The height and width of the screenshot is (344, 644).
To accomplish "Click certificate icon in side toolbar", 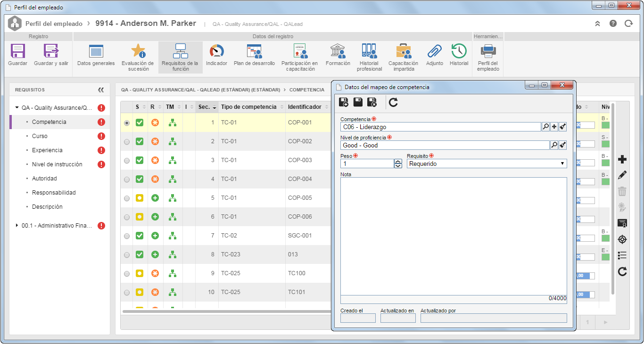I will [622, 223].
